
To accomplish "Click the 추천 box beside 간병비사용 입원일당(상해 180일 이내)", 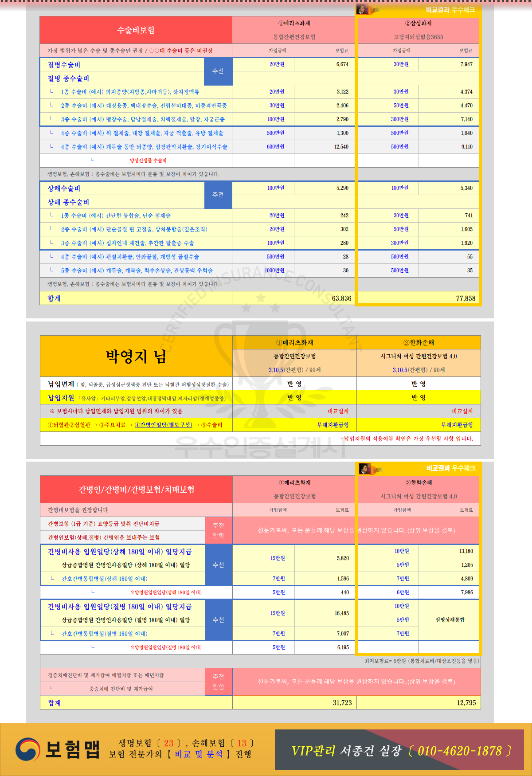I will [219, 565].
